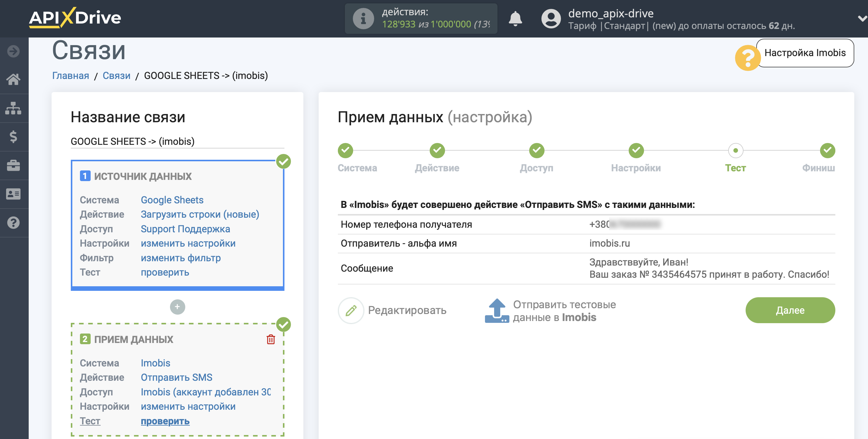Click the Редактировать pencil icon
Screen dimensions: 868x439
351,310
